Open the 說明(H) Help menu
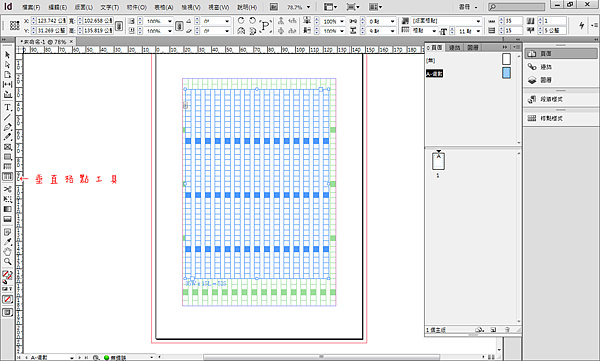The height and width of the screenshot is (361, 600). pos(247,7)
